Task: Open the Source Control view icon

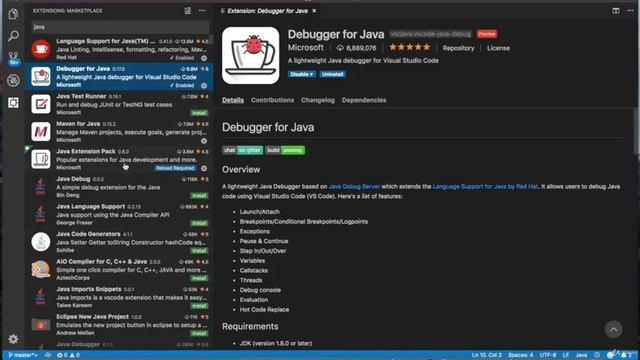Action: pos(13,58)
